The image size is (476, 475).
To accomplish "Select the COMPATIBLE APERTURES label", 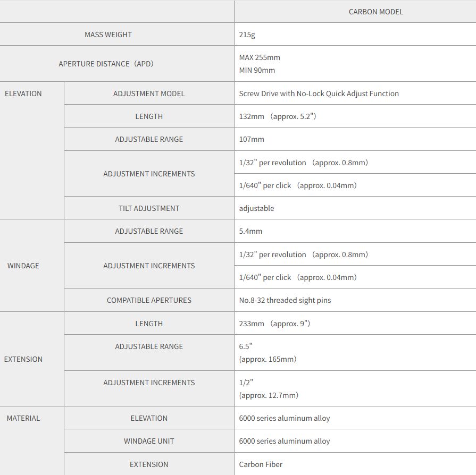I will tap(149, 300).
